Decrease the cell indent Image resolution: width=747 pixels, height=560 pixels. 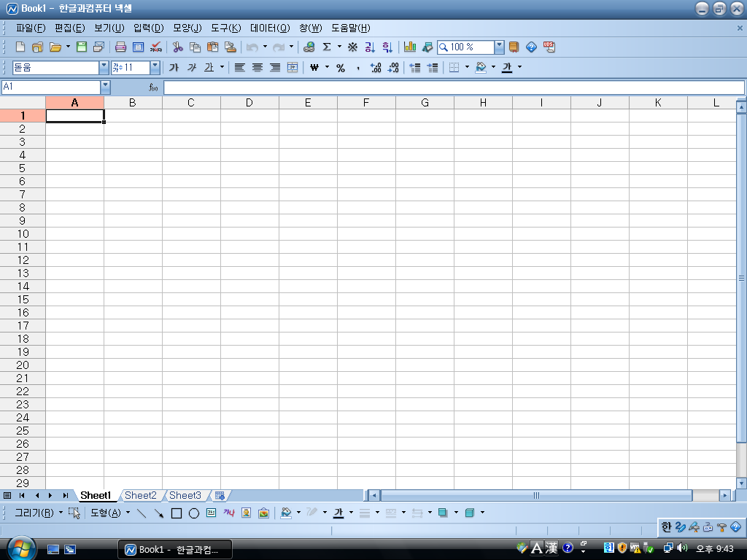pyautogui.click(x=415, y=68)
